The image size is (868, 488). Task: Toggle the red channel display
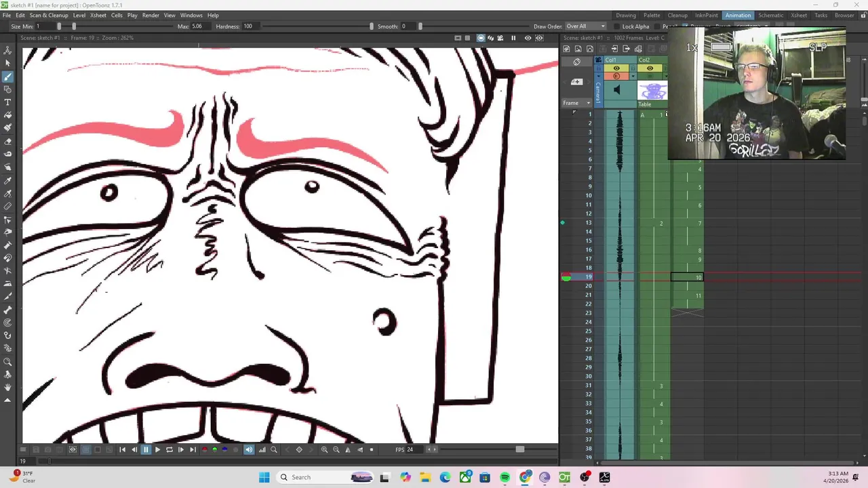(x=205, y=449)
